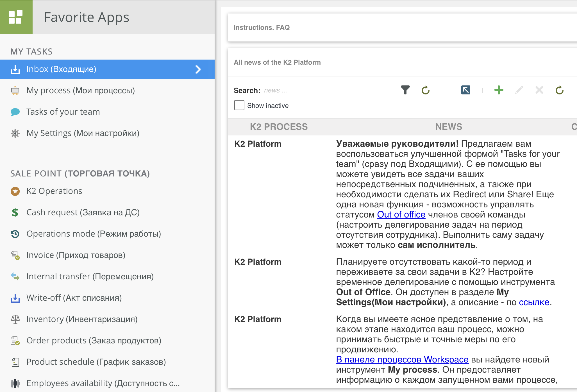Screen dimensions: 577x392
Task: Click the Inventory scales icon
Action: pyautogui.click(x=15, y=320)
